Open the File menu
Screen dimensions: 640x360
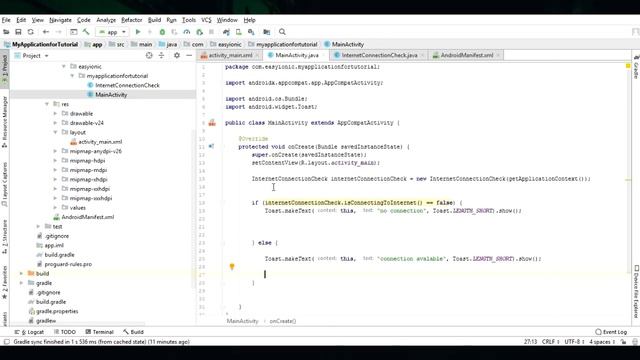pos(6,20)
